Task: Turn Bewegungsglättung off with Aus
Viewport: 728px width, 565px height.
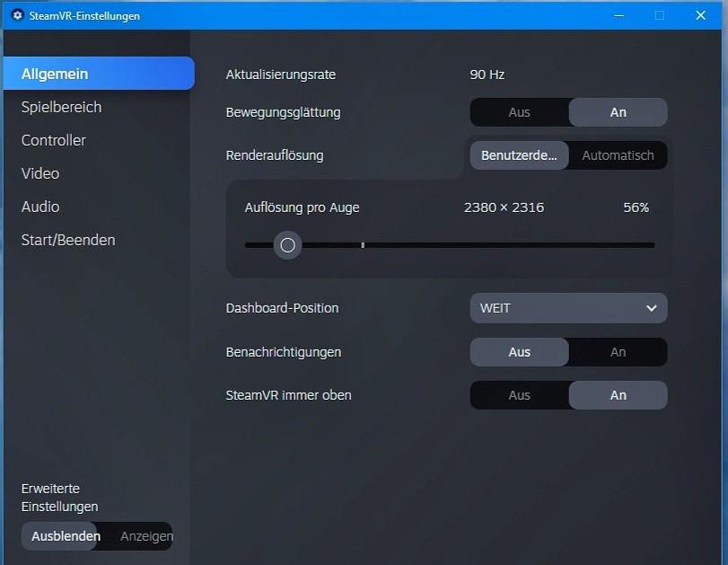Action: pyautogui.click(x=519, y=112)
